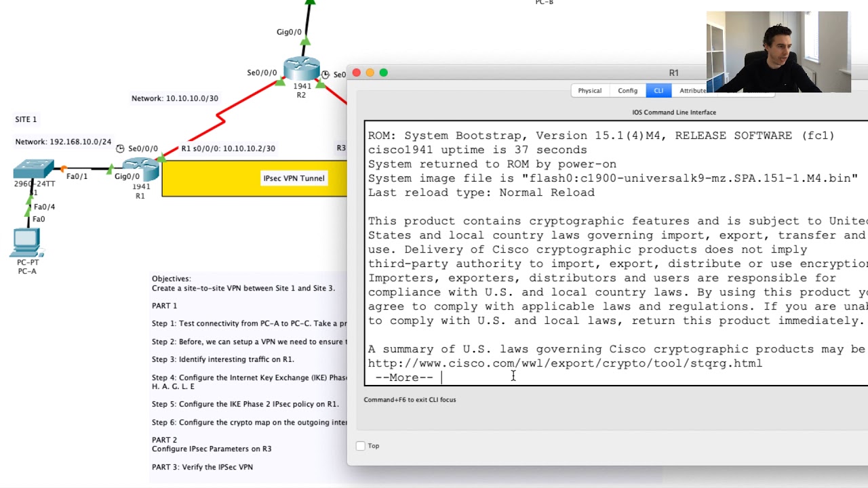Click 'R1 s0/0/0: 10.10.10.2/30' label
This screenshot has width=868, height=488.
tap(228, 148)
